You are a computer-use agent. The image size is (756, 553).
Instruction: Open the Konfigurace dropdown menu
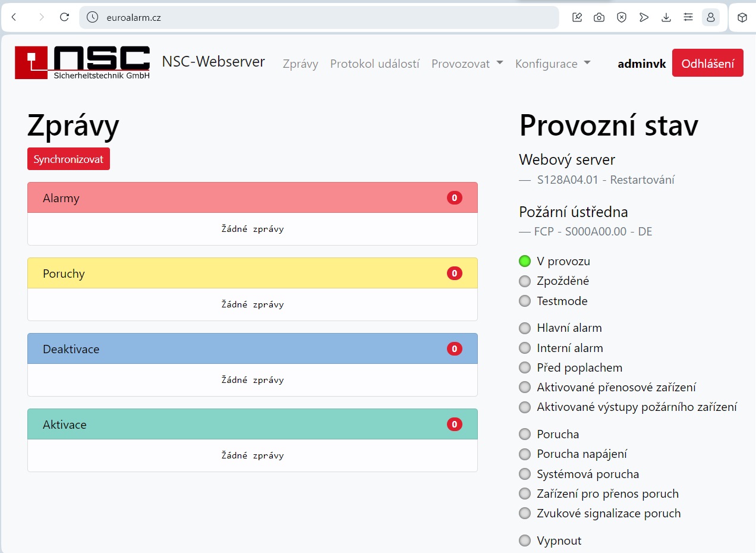(553, 64)
